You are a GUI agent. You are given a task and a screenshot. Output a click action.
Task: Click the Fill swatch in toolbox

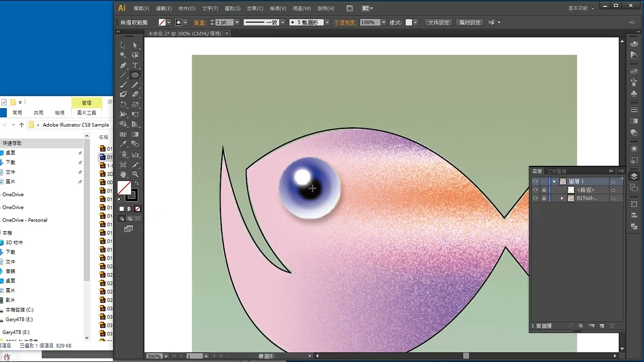(x=124, y=188)
